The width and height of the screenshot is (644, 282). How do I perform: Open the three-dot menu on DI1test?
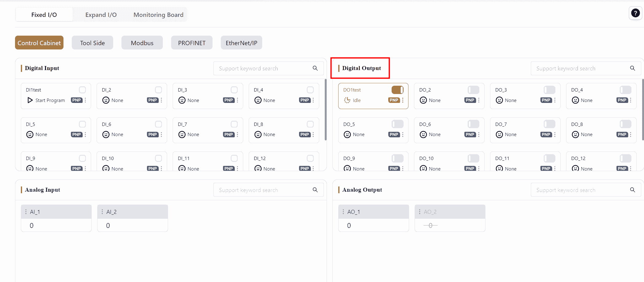(86, 100)
